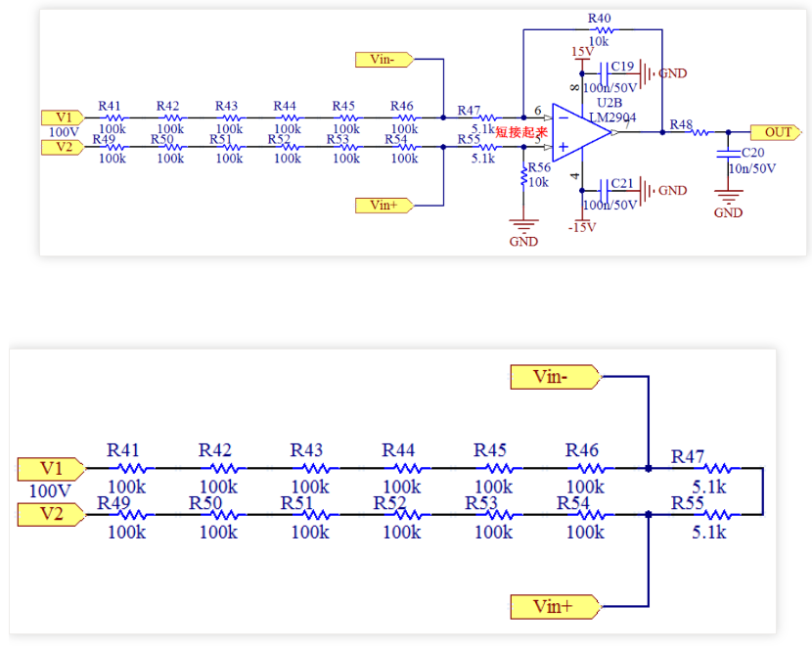Select R54 resistor symbol in bottom schematic

591,515
